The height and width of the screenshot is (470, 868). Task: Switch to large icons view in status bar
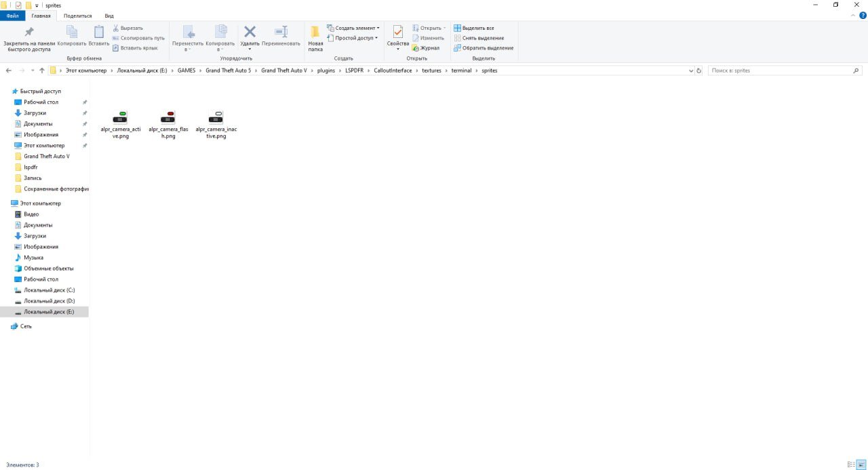860,465
